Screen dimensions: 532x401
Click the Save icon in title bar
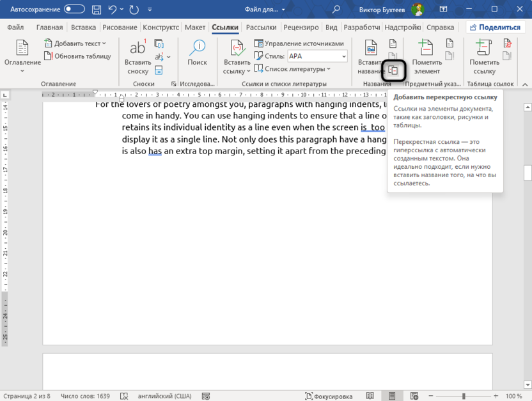click(x=97, y=10)
